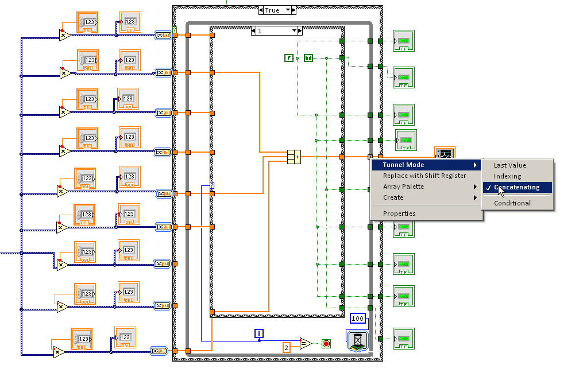Click the topmost Boolean TF indicator

click(403, 41)
